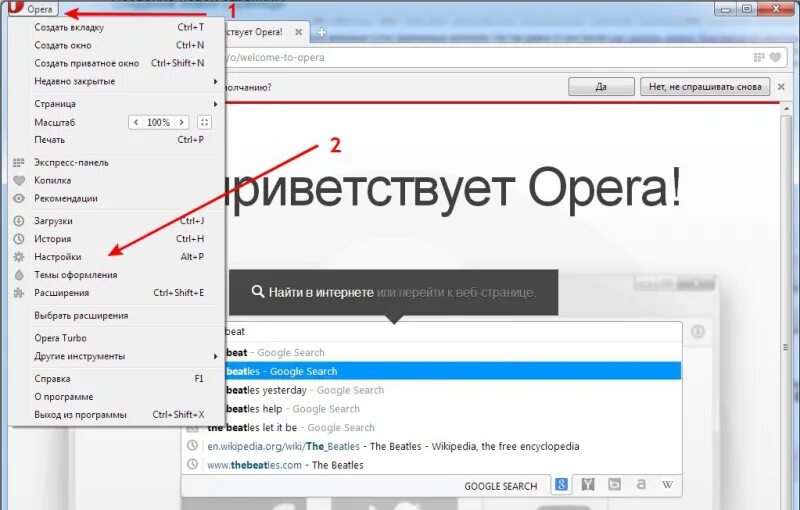The width and height of the screenshot is (800, 510).
Task: Click the page vertical scrollbar
Action: point(786,306)
